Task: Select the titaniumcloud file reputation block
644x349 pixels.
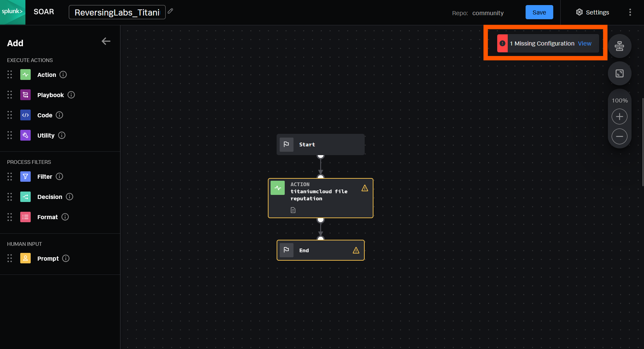Action: [x=320, y=198]
